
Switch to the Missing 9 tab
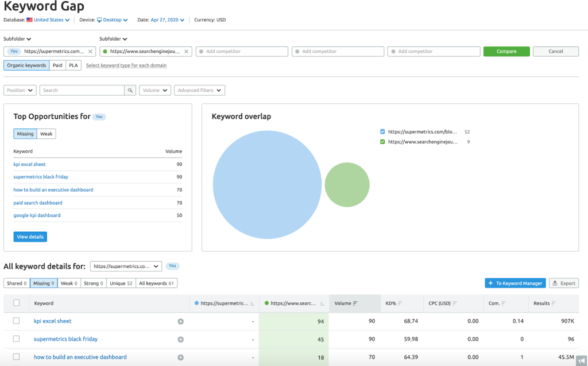point(44,283)
